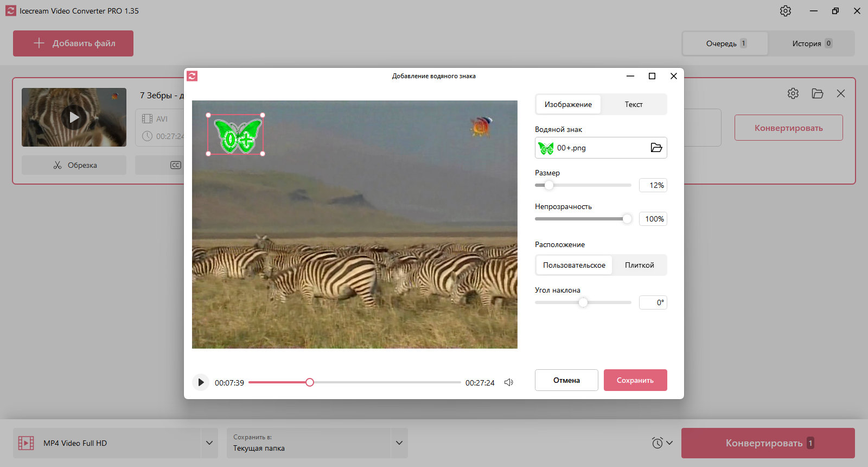Click the size 12% value field
Screen dimensions: 868x467
pyautogui.click(x=653, y=185)
